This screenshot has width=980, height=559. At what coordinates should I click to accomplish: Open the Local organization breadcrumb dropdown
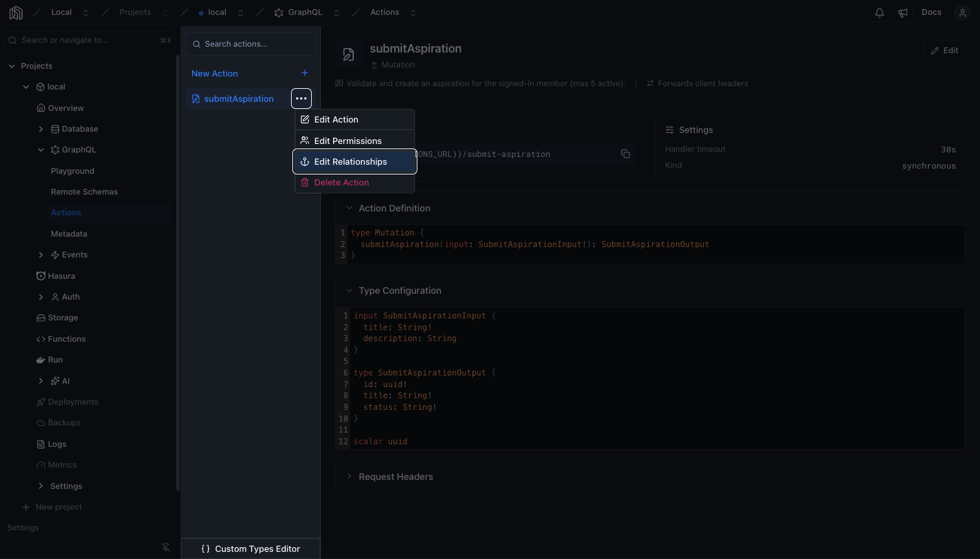pyautogui.click(x=86, y=12)
